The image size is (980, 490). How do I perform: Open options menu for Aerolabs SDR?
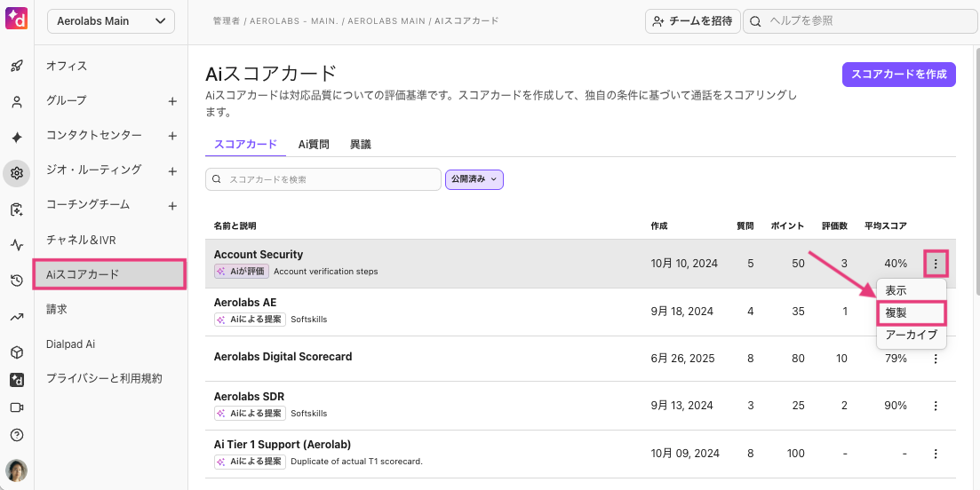click(x=936, y=406)
